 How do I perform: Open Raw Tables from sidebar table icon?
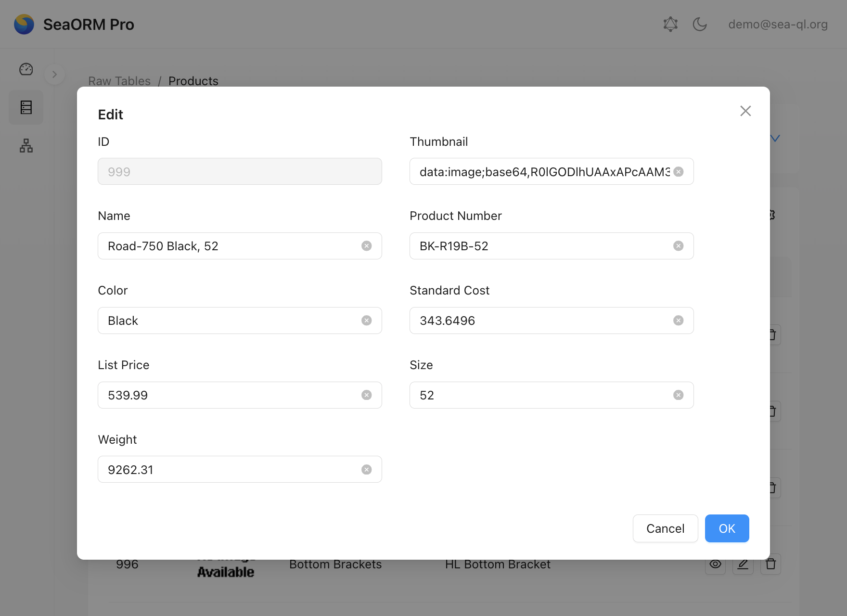tap(26, 107)
